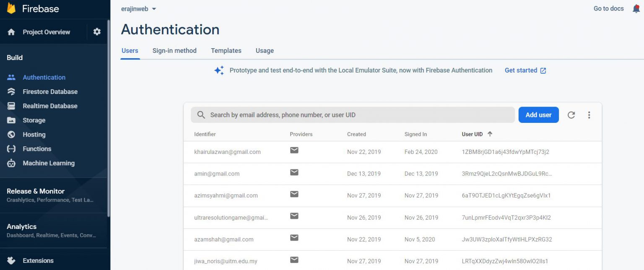Refresh the user list
The width and height of the screenshot is (644, 270).
[571, 115]
